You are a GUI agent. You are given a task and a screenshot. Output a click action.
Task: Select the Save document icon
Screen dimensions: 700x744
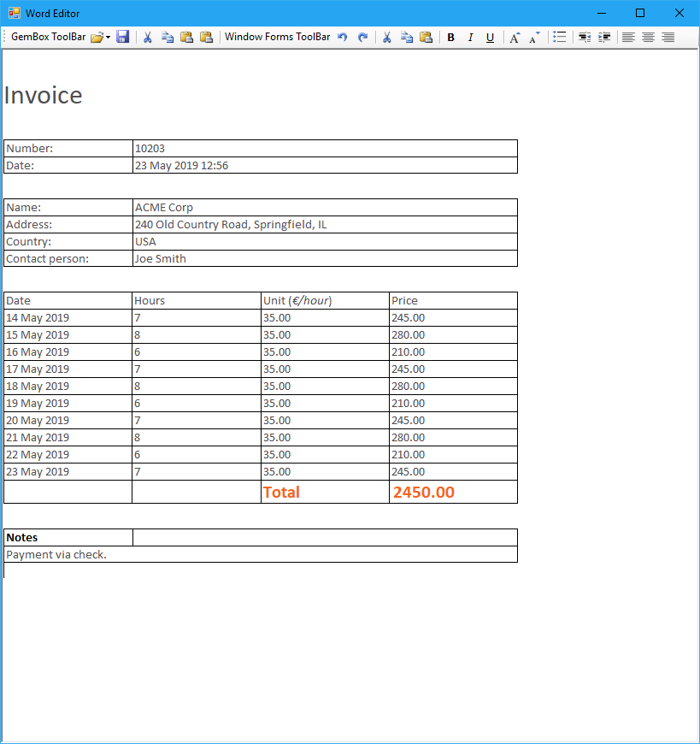[123, 37]
